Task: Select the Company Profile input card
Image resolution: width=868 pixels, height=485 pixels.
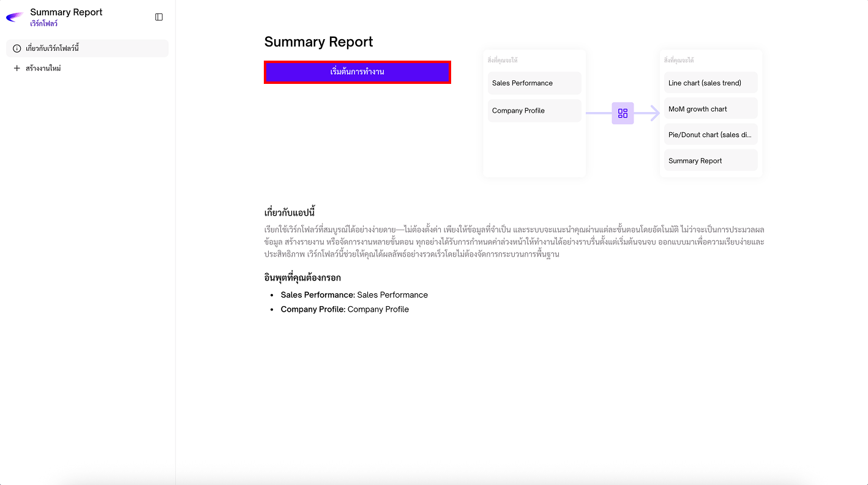Action: pos(534,111)
